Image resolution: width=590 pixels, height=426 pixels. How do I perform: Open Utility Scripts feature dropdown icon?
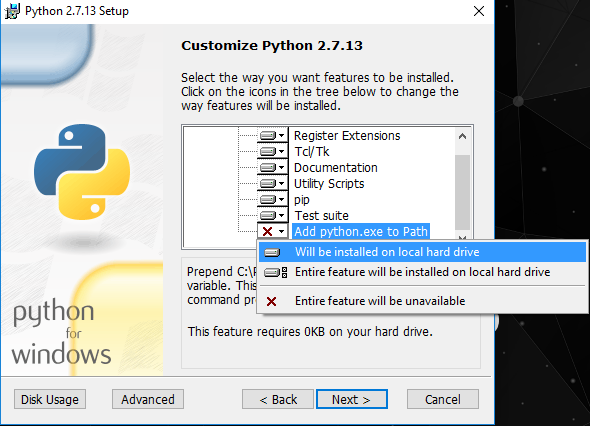pyautogui.click(x=273, y=184)
